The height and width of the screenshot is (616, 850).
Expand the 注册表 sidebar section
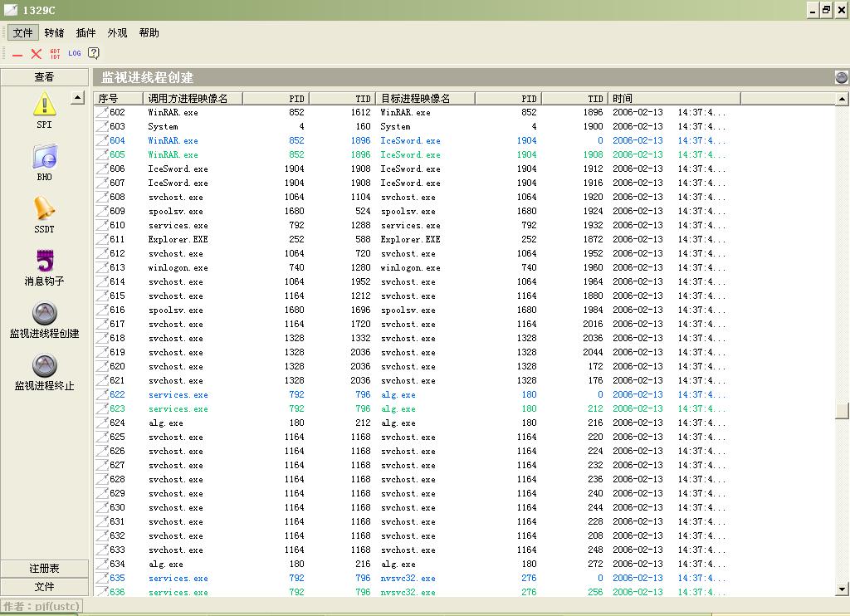44,569
